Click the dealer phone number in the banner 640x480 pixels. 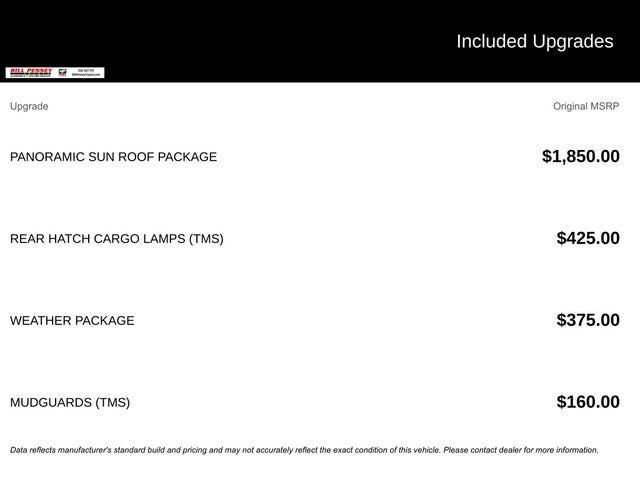pyautogui.click(x=86, y=70)
